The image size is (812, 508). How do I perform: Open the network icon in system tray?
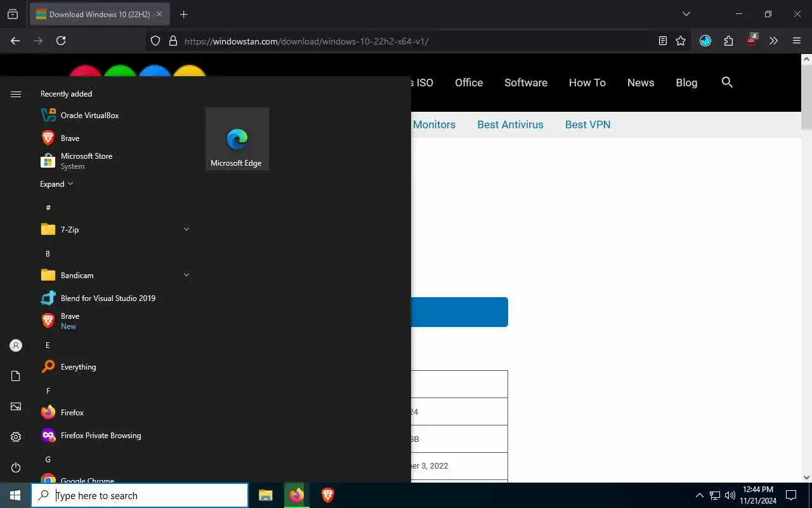(715, 495)
